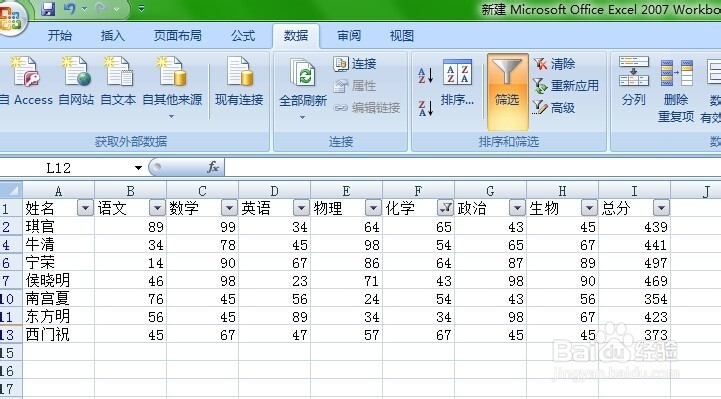Open the 页面布局 tab
Screen dimensions: 721x399
[178, 36]
